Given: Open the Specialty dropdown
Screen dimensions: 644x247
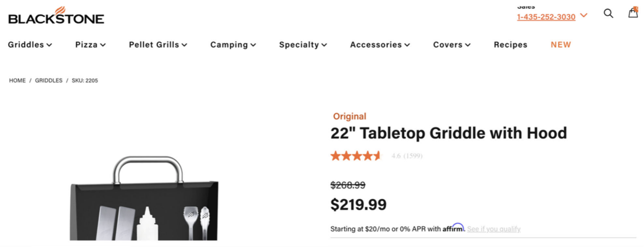Looking at the screenshot, I should 303,45.
